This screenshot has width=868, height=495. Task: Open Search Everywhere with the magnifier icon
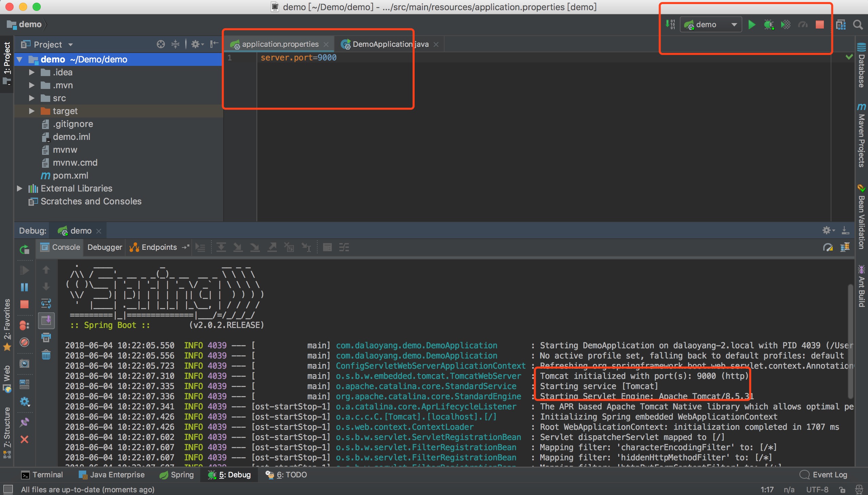tap(858, 24)
